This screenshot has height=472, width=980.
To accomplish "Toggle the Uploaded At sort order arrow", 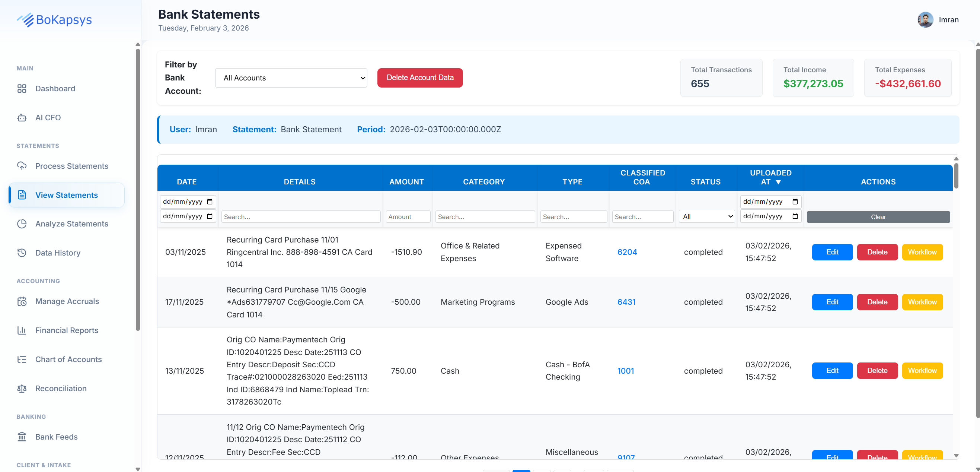I will click(779, 182).
